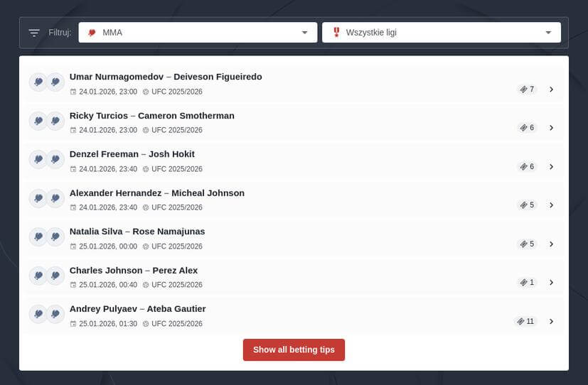Click the tips count badge showing 7
This screenshot has width=588, height=385.
pyautogui.click(x=527, y=90)
